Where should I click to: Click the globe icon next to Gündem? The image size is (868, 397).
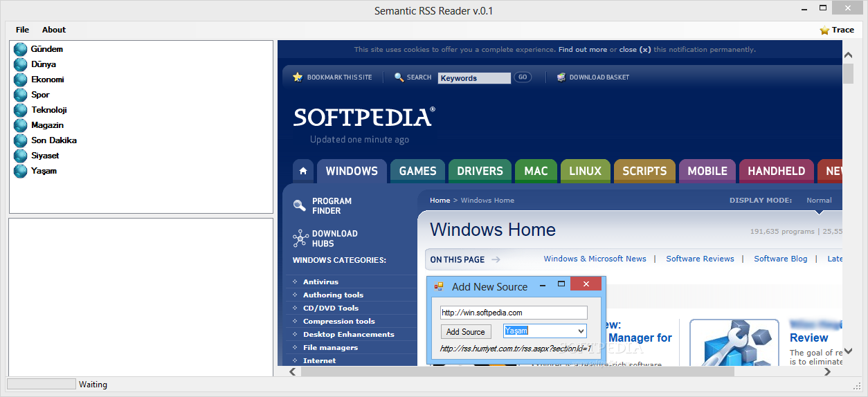coord(20,49)
